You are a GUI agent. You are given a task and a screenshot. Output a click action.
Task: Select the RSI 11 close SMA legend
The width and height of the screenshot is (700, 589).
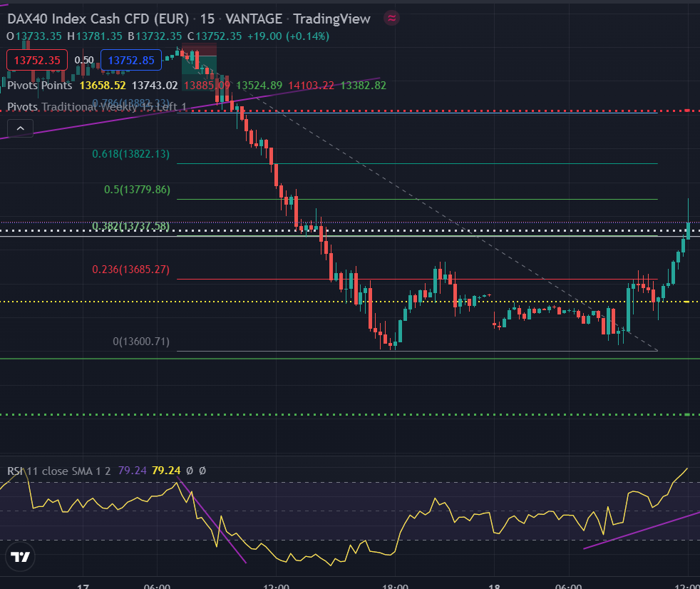(x=59, y=471)
